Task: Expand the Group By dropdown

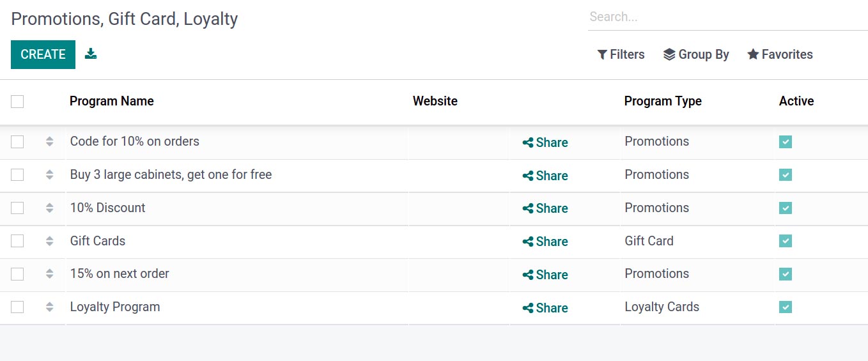Action: pyautogui.click(x=696, y=54)
